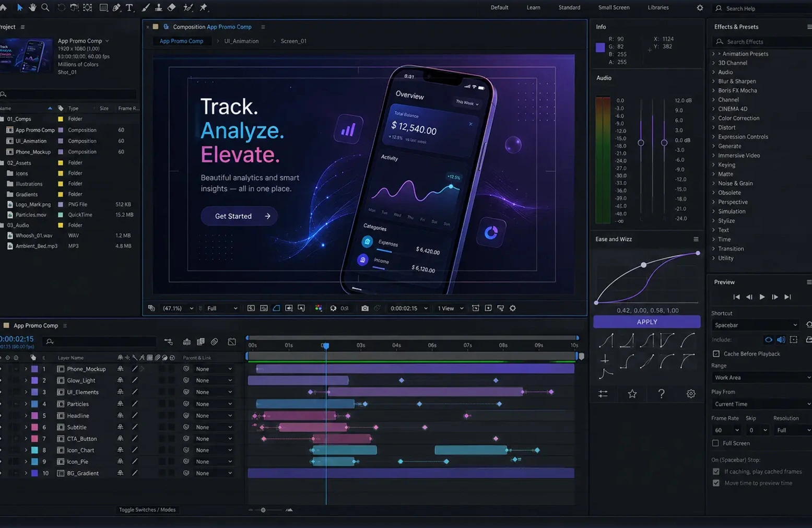Select the Eraser tool
Image resolution: width=812 pixels, height=528 pixels.
tap(171, 7)
